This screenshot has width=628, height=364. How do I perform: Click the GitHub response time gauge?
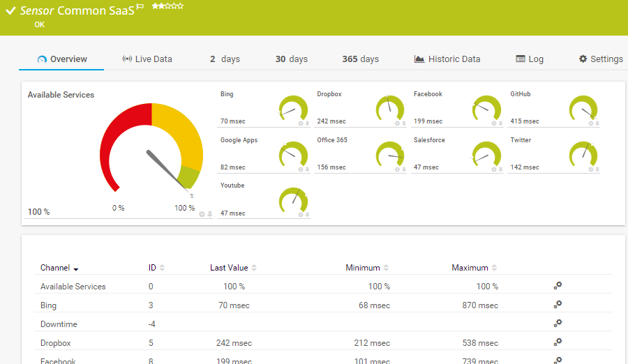[x=583, y=109]
